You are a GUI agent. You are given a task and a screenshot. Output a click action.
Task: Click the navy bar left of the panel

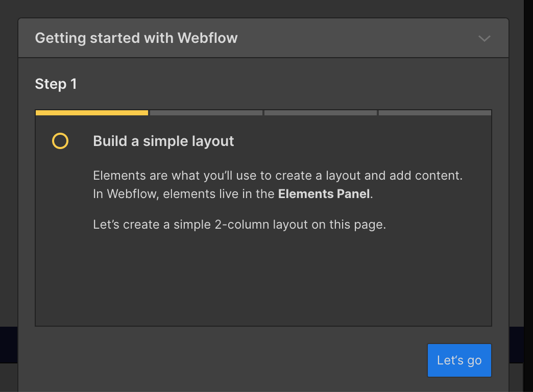point(9,345)
